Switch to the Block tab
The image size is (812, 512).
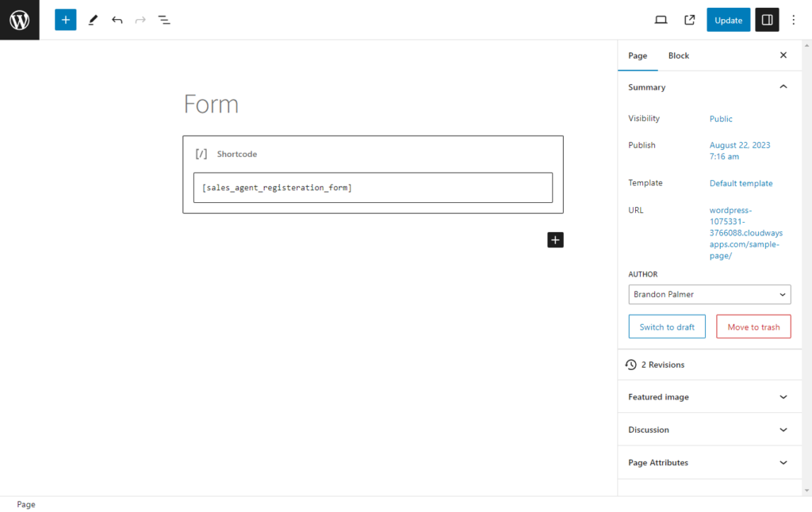(679, 55)
